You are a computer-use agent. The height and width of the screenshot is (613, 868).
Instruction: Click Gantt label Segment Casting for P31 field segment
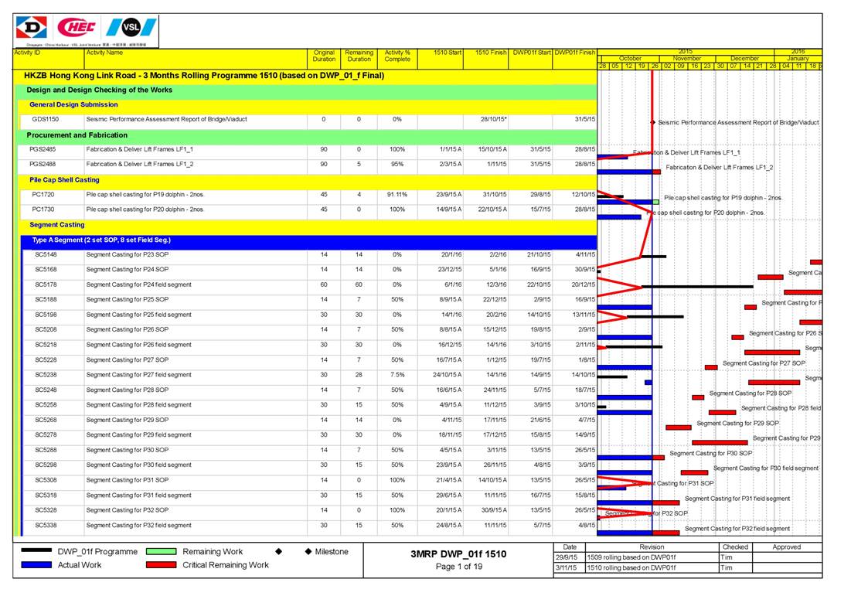[x=737, y=499]
